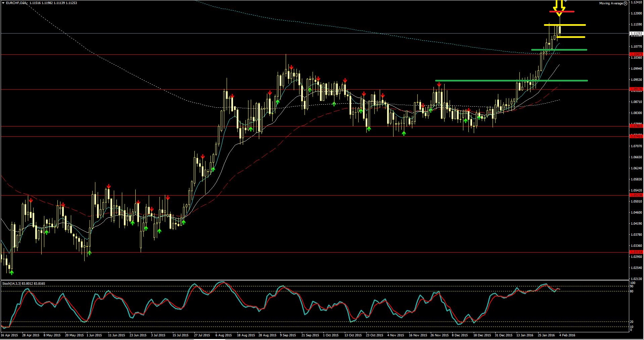Click the 15 Jul 2015 date label
Image resolution: width=644 pixels, height=340 pixels.
pyautogui.click(x=181, y=335)
